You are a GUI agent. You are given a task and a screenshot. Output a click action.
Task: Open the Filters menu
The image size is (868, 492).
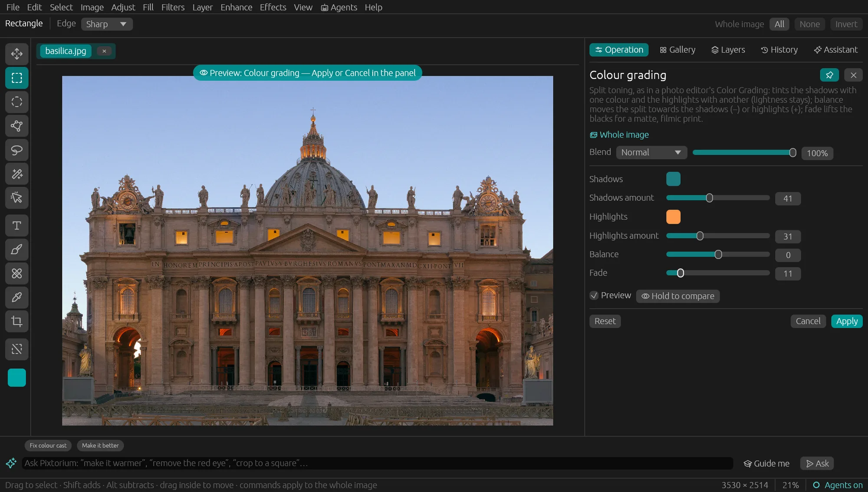click(x=173, y=7)
